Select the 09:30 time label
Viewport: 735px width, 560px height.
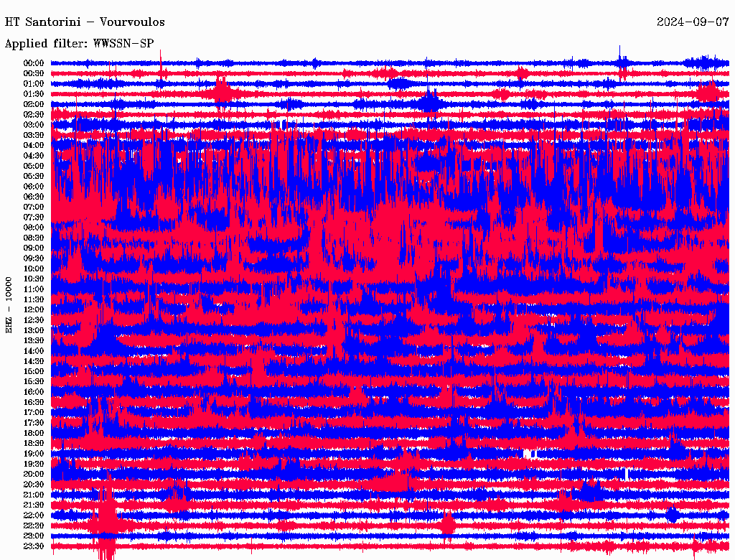click(34, 258)
